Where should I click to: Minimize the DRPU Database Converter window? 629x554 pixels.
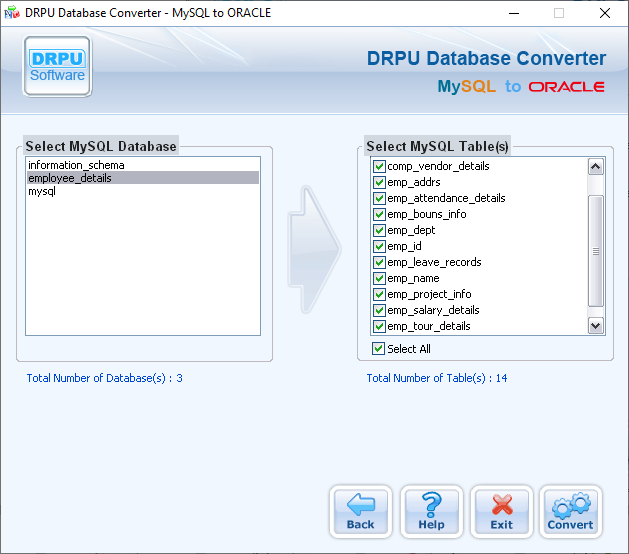[x=514, y=13]
